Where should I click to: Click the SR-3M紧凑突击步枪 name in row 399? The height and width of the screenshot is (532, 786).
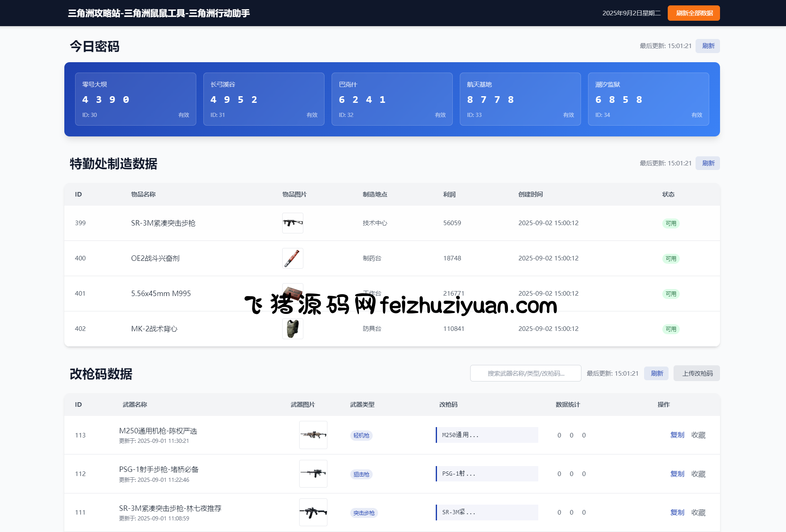[163, 223]
